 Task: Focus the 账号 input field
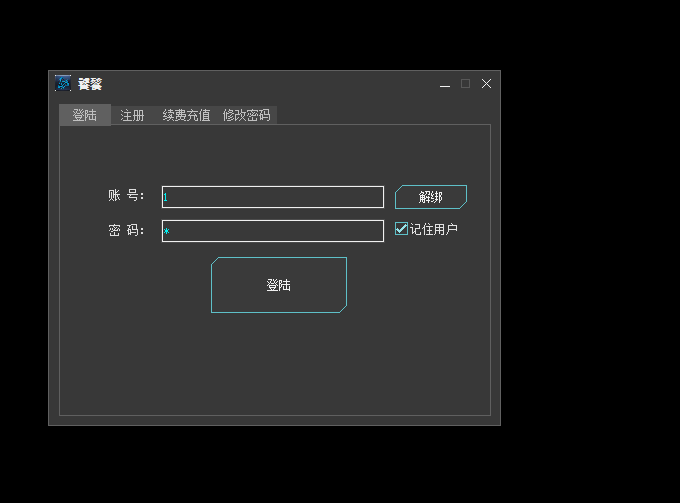[x=273, y=197]
